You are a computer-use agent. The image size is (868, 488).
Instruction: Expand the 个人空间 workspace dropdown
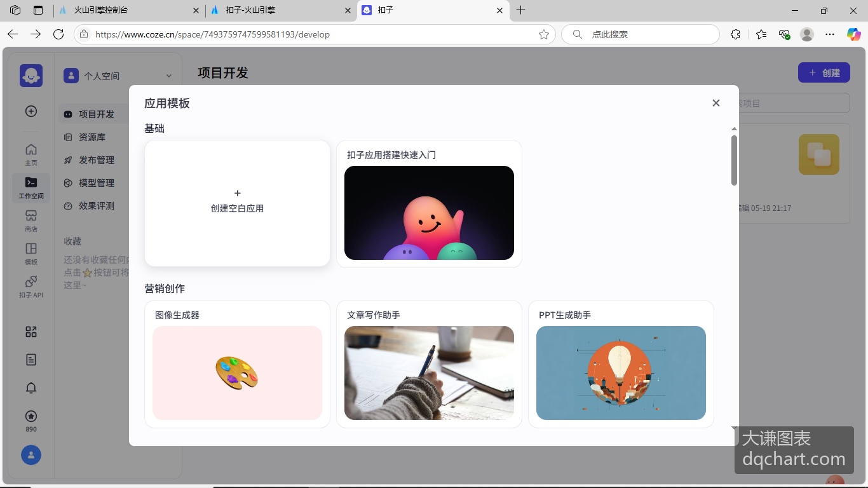[168, 76]
